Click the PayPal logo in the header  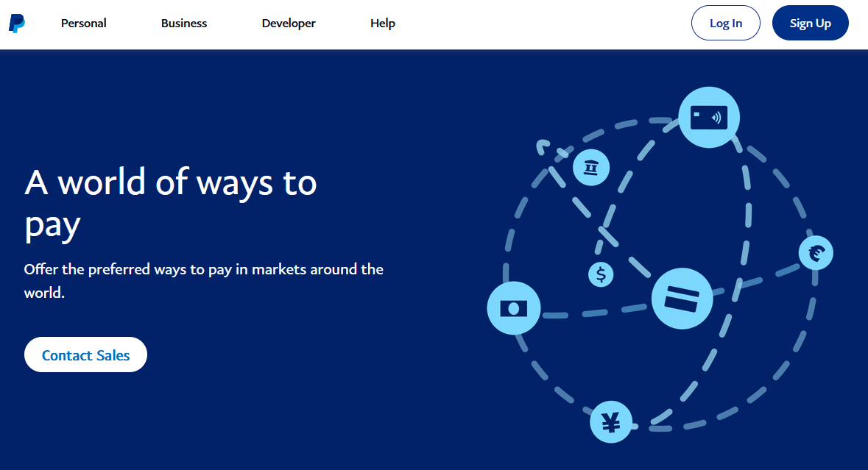coord(17,24)
